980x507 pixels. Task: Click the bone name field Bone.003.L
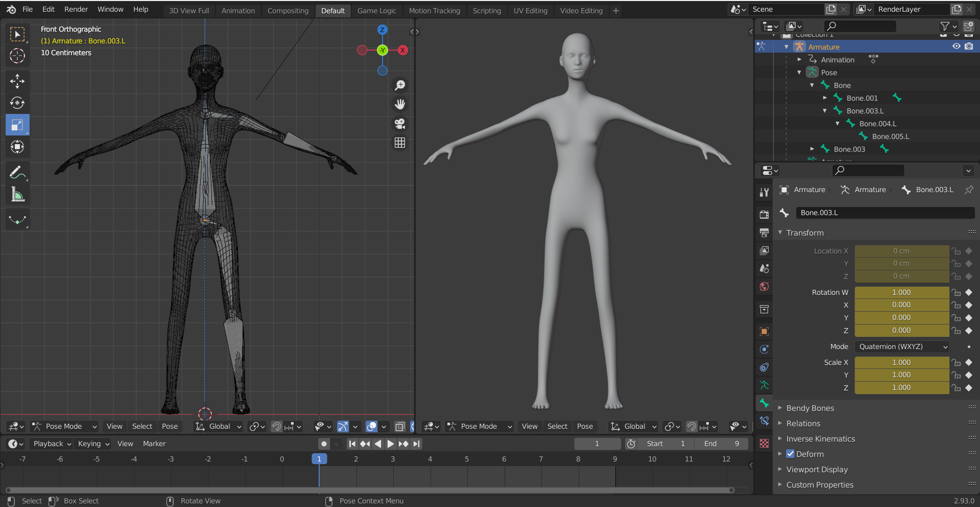(885, 213)
